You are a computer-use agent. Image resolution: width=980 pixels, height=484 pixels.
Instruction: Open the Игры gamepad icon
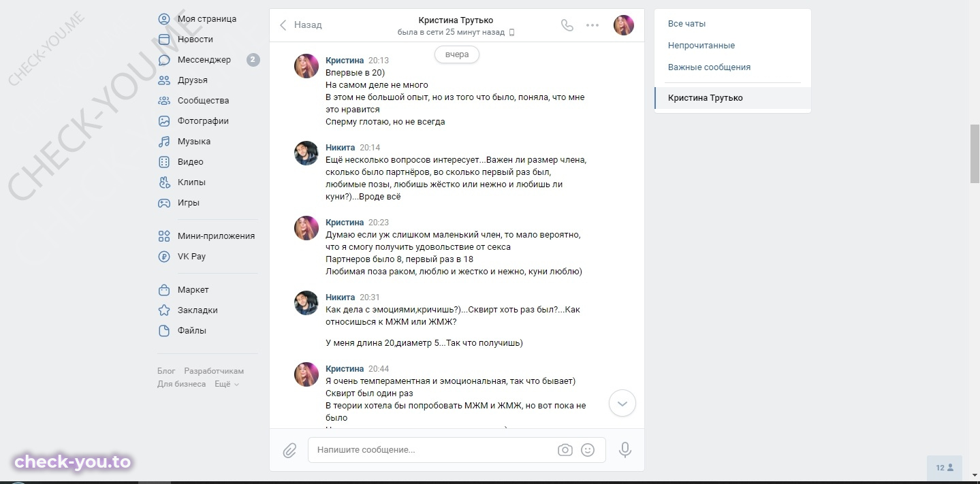(164, 203)
